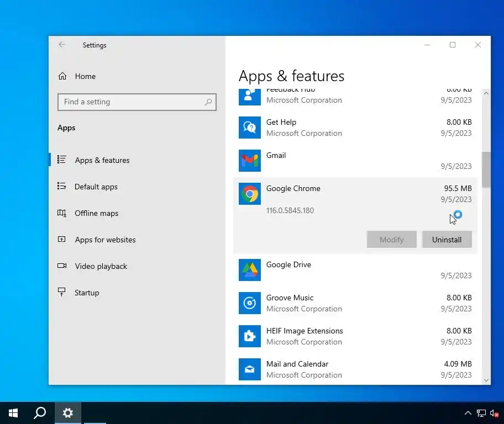Click the Apps section header in sidebar
The image size is (504, 424).
pos(66,128)
